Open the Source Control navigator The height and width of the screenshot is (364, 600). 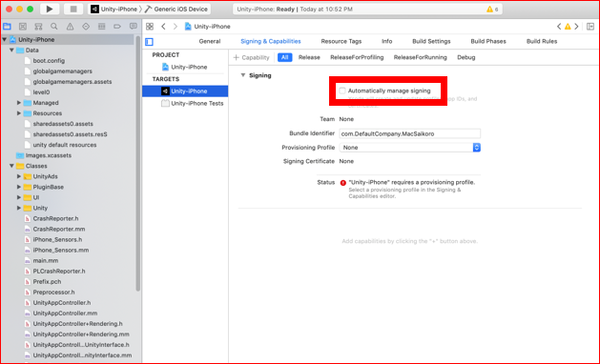pyautogui.click(x=23, y=26)
